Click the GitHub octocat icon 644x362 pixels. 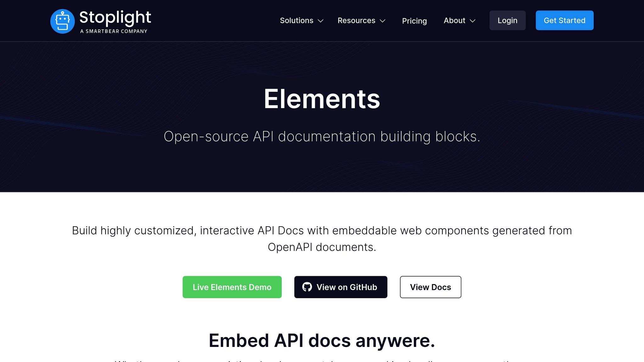point(307,287)
